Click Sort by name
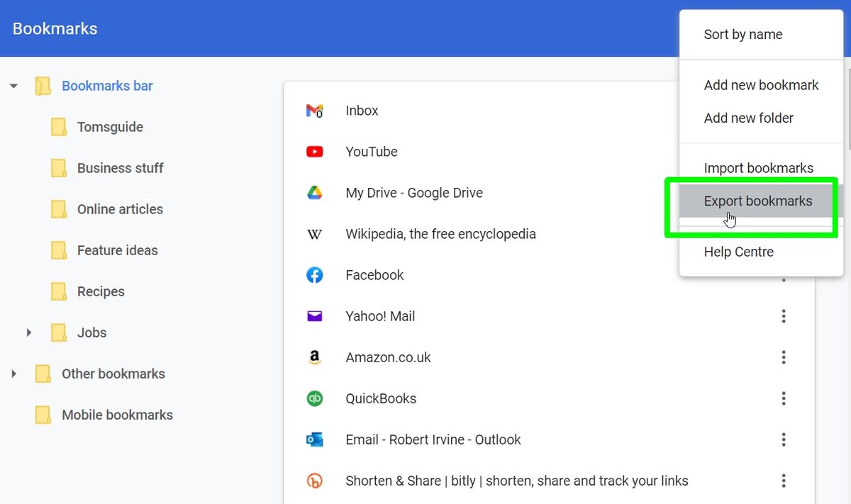This screenshot has height=504, width=851. tap(742, 34)
